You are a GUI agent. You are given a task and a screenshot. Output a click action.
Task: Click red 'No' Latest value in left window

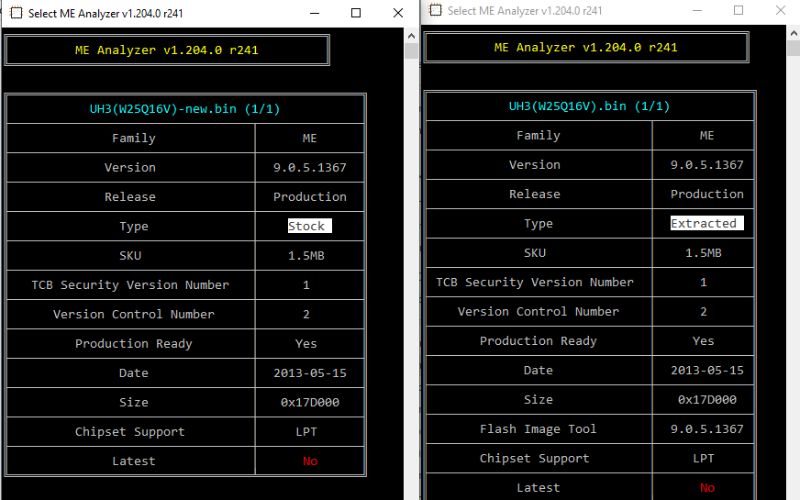[310, 461]
